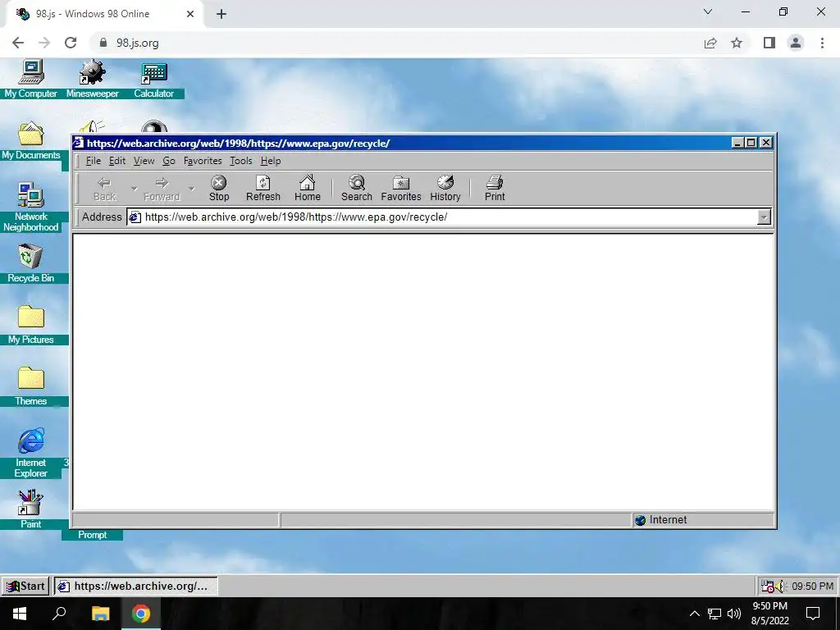Image resolution: width=840 pixels, height=630 pixels.
Task: Click the Print toolbar button
Action: [x=495, y=188]
